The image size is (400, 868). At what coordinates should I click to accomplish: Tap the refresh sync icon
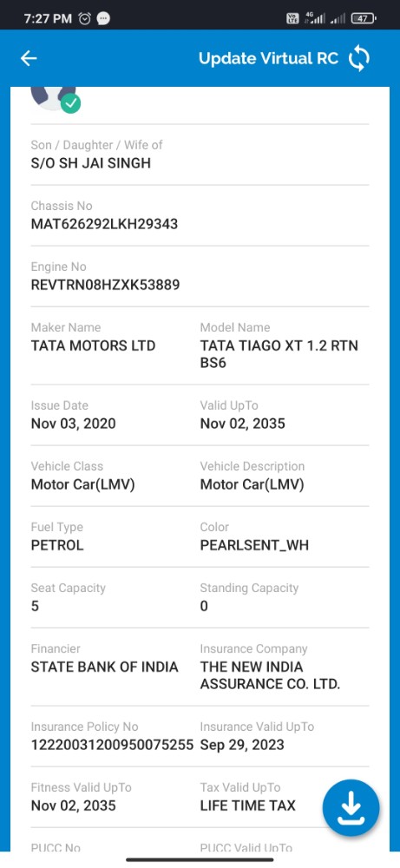coord(358,59)
